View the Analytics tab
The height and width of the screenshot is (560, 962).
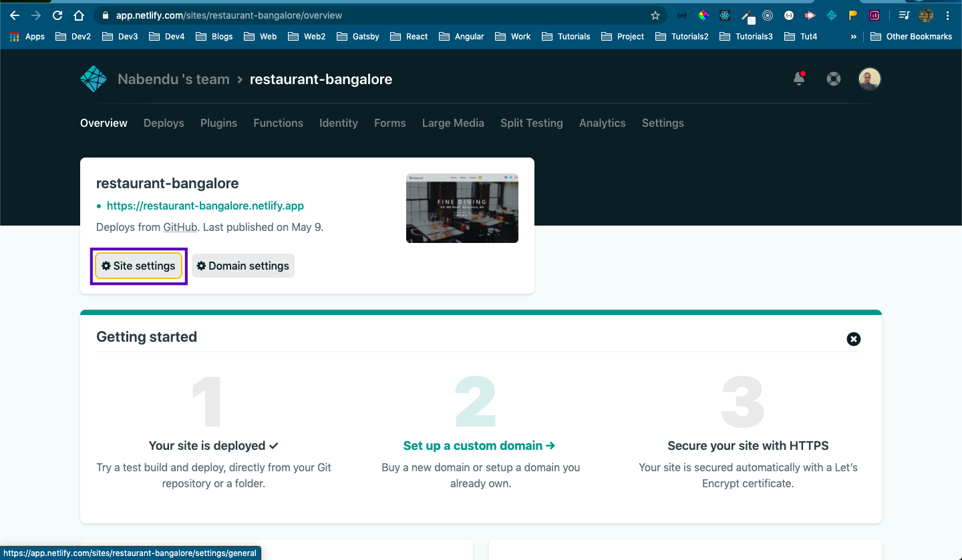tap(603, 123)
